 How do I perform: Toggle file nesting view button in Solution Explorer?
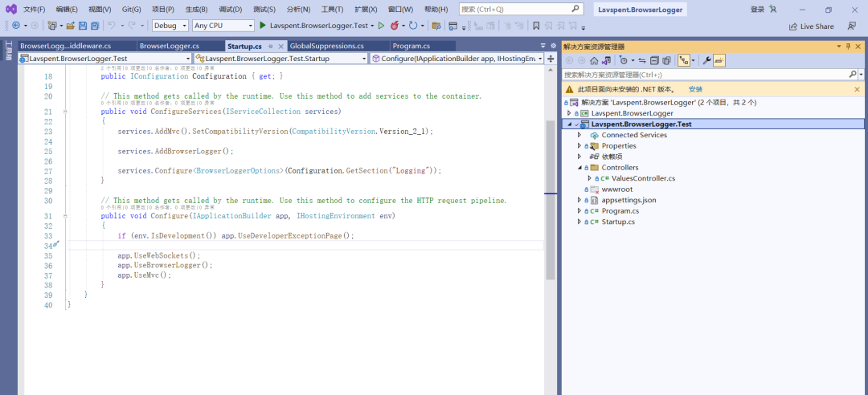[x=684, y=60]
